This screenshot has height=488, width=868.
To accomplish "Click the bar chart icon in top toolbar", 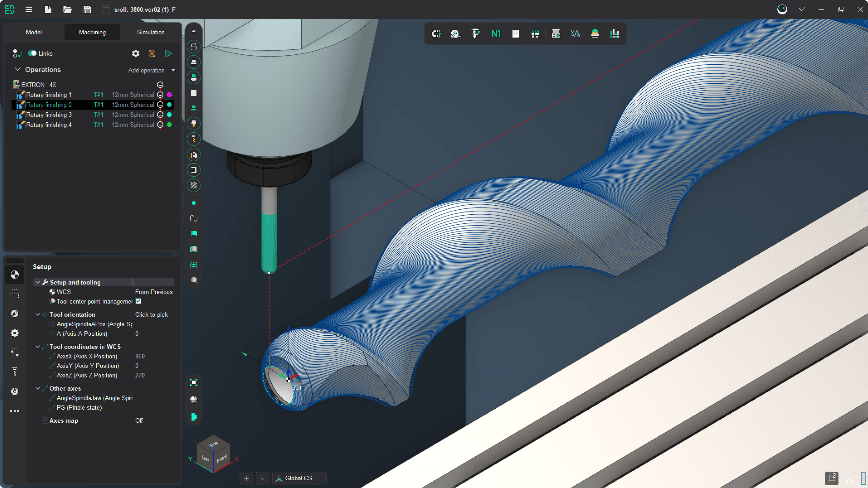I will [x=615, y=34].
